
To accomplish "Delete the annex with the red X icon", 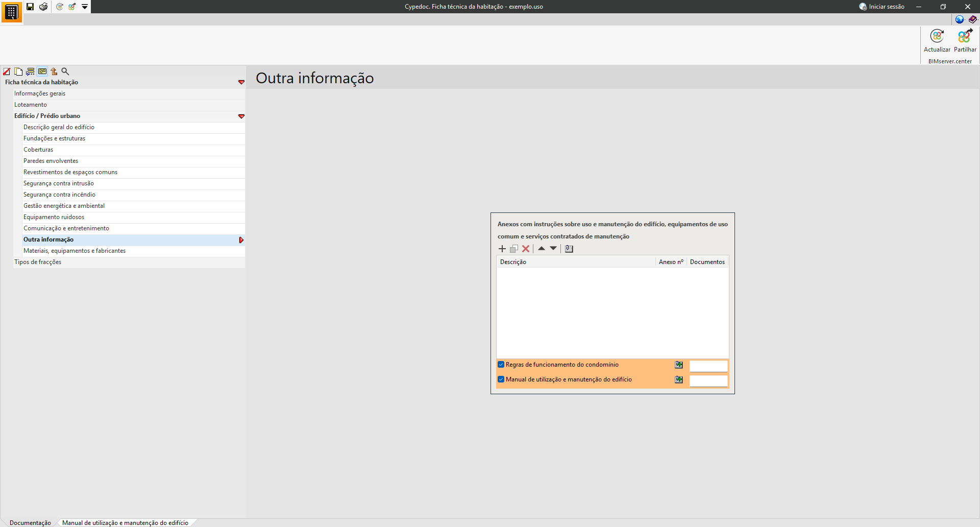I will pos(526,249).
